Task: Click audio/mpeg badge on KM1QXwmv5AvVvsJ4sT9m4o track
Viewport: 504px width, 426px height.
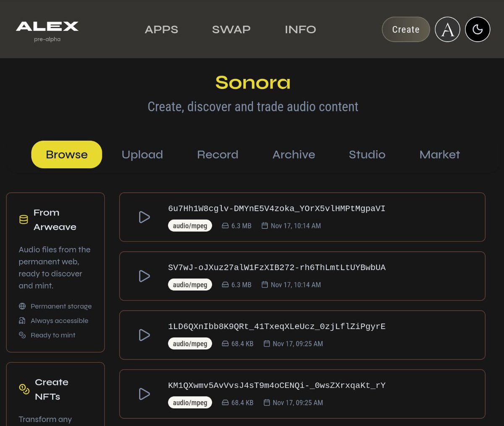Action: pyautogui.click(x=190, y=402)
